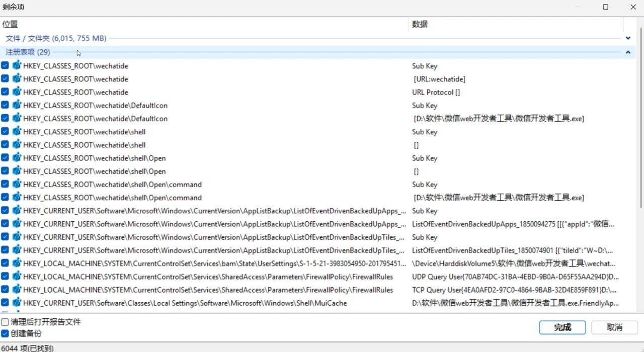Select the 注册表项 (29) group header text
644x352 pixels.
[x=28, y=52]
